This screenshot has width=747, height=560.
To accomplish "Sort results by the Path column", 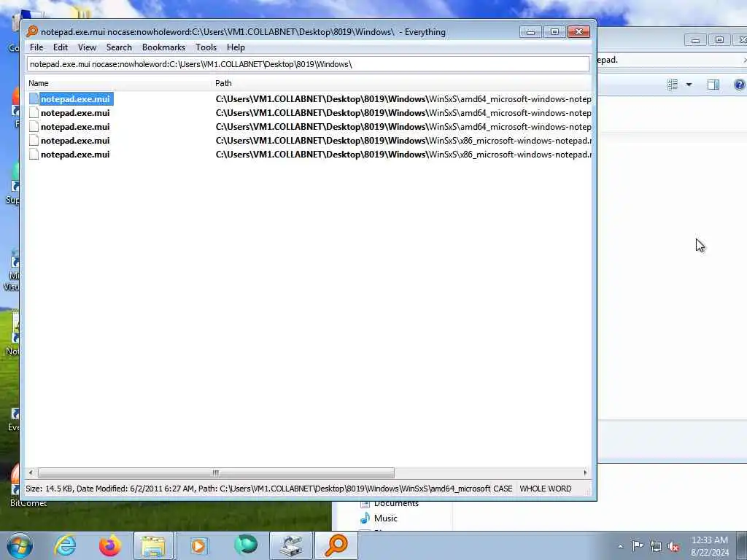I will (x=402, y=83).
